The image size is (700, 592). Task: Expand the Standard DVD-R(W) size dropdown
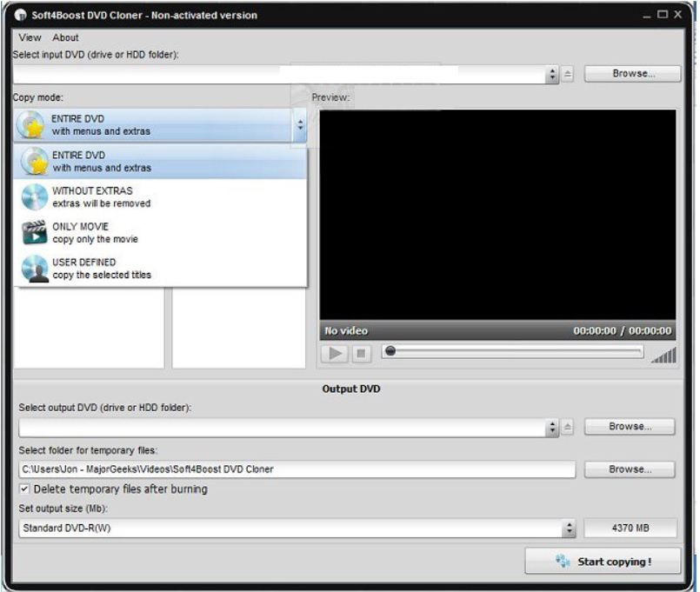click(569, 529)
